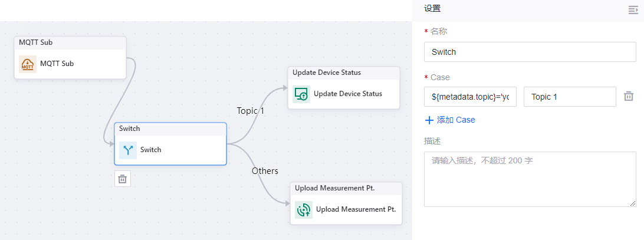Image resolution: width=644 pixels, height=240 pixels.
Task: Click the MQTT Sub node icon
Action: click(28, 64)
